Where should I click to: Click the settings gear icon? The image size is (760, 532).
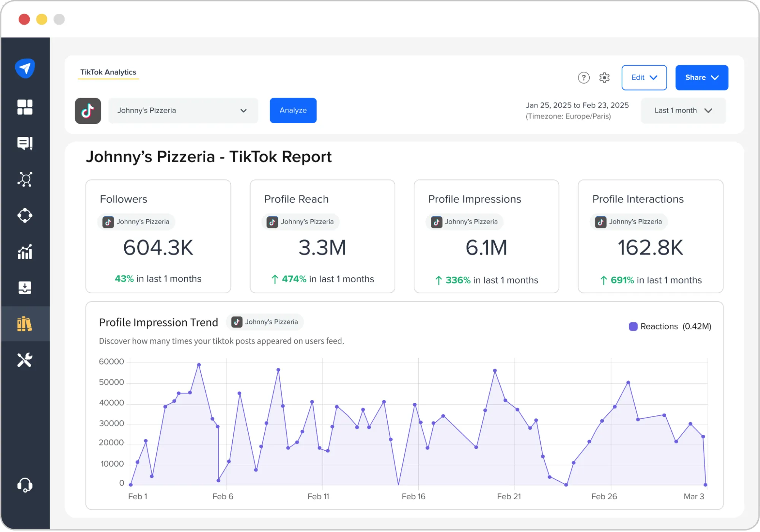(x=604, y=78)
